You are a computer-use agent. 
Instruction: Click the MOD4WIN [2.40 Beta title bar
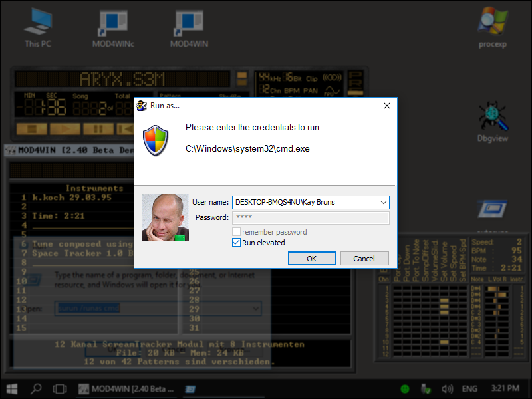(70, 150)
